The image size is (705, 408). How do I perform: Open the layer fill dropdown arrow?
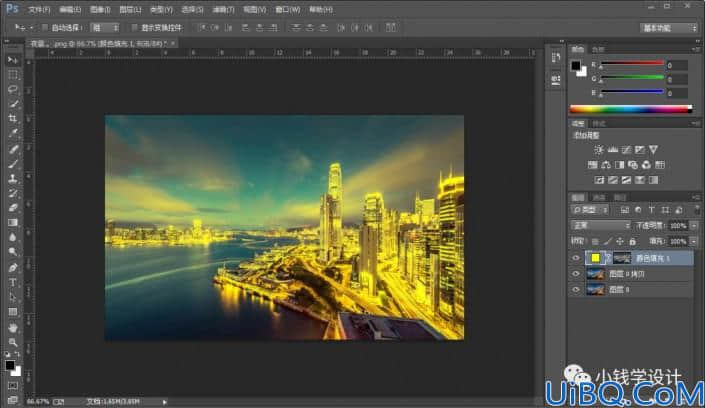tap(694, 242)
